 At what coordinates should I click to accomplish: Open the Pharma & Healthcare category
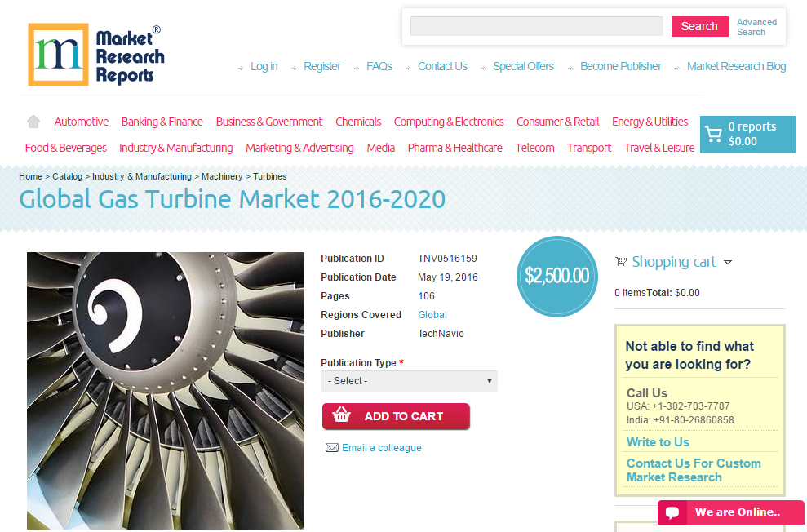(455, 149)
